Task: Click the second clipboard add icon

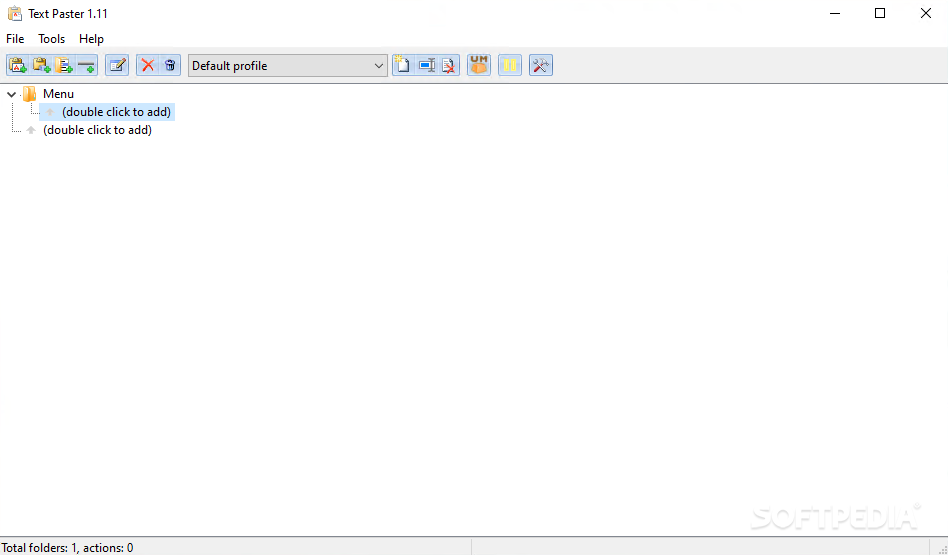Action: tap(41, 65)
